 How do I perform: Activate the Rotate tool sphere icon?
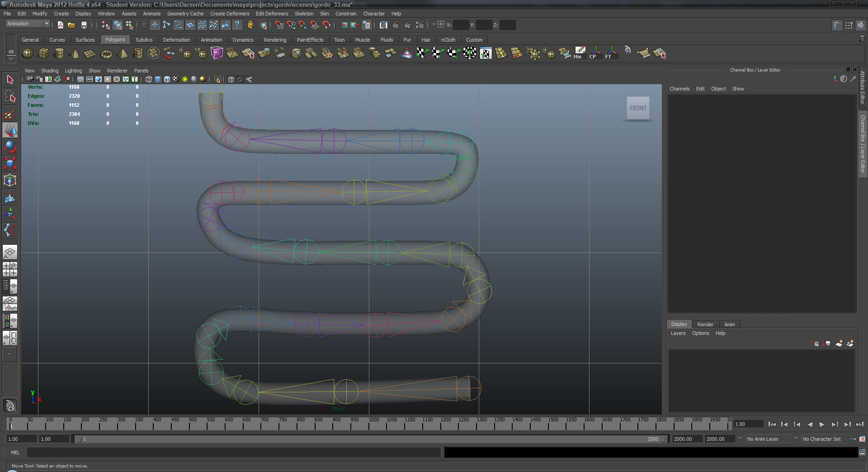[x=10, y=147]
